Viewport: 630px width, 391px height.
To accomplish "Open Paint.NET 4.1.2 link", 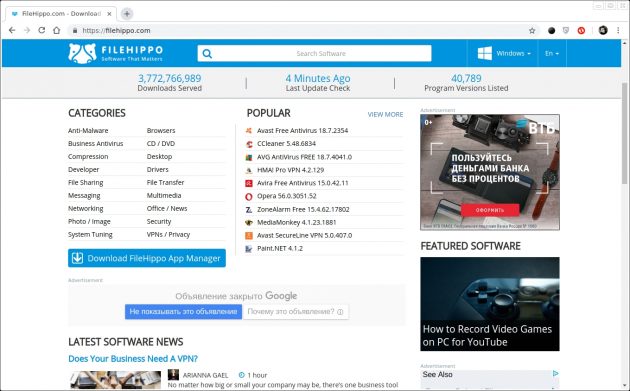I will tap(280, 248).
